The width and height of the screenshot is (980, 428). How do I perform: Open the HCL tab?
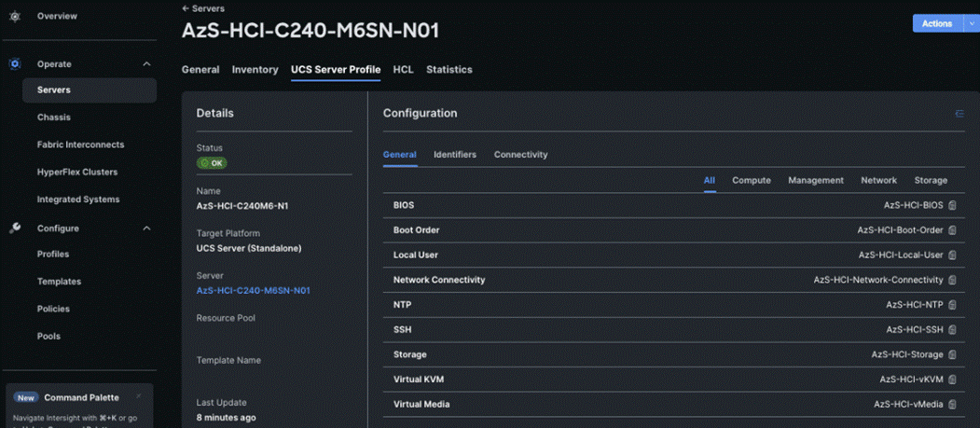(x=403, y=69)
